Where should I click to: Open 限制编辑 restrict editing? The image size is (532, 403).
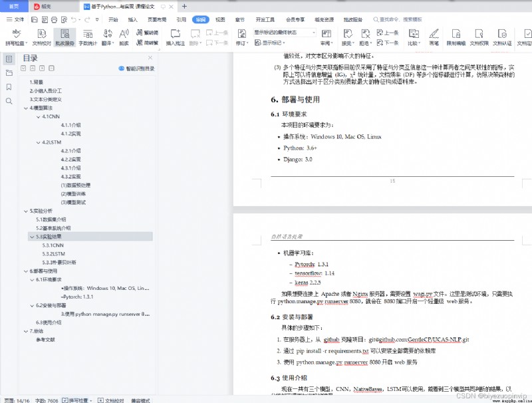(x=456, y=37)
